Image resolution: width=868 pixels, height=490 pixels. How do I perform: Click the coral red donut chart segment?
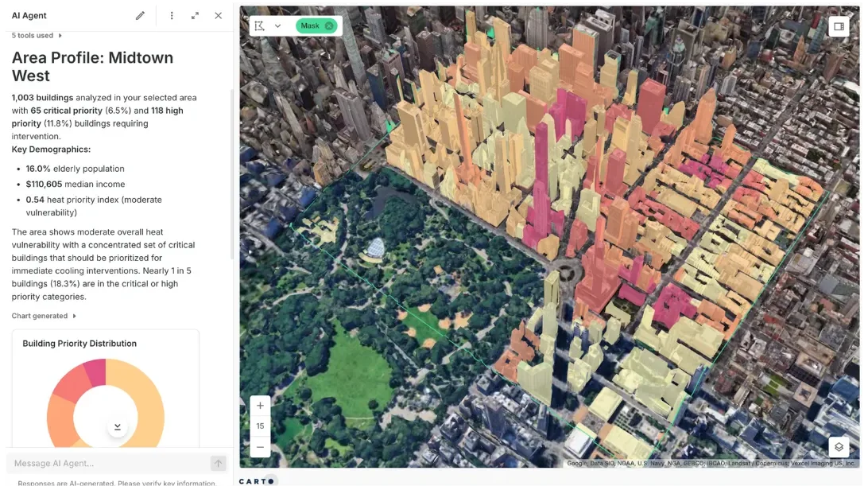click(72, 385)
